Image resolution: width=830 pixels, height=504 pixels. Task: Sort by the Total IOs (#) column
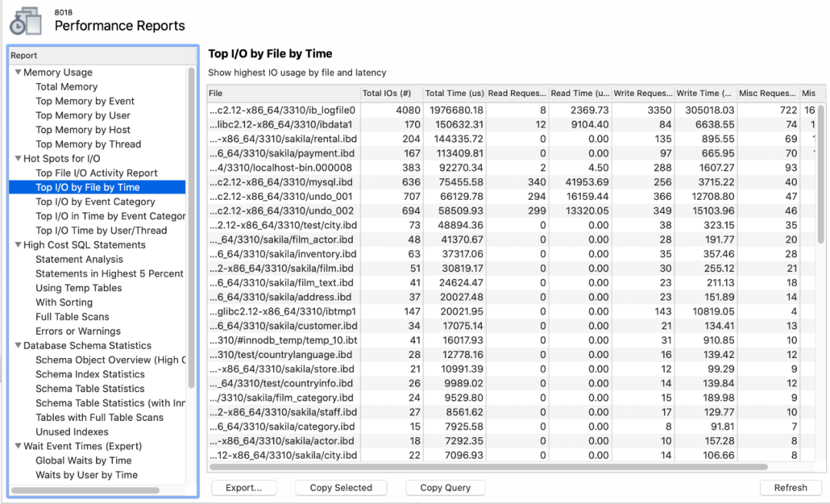tap(390, 94)
